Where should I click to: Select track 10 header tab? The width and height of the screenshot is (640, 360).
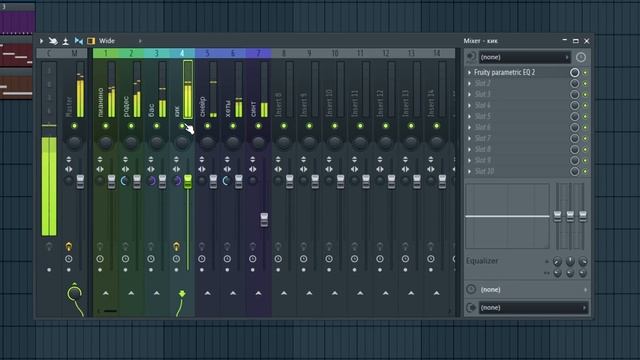tap(335, 53)
